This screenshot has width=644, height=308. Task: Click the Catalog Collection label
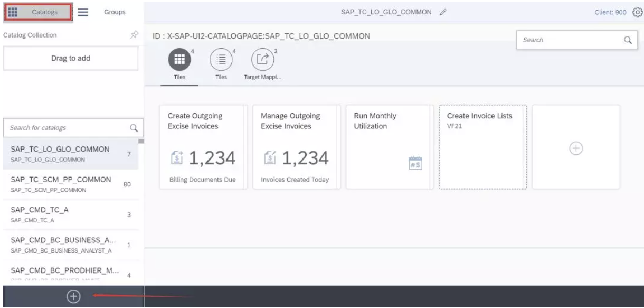pos(30,35)
